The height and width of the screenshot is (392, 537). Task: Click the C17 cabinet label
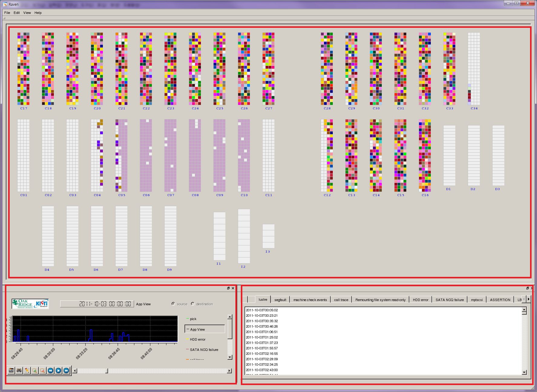(24, 108)
